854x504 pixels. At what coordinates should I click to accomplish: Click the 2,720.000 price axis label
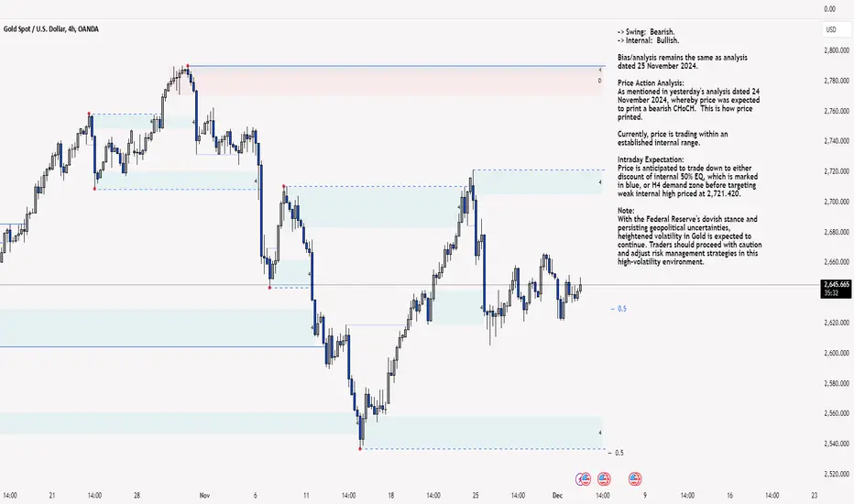click(836, 171)
